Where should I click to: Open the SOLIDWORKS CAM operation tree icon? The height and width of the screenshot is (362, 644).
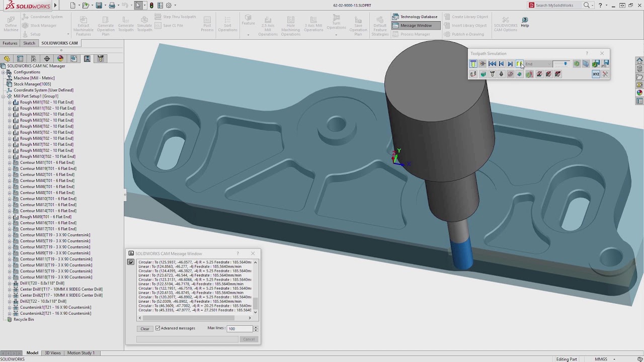point(87,58)
